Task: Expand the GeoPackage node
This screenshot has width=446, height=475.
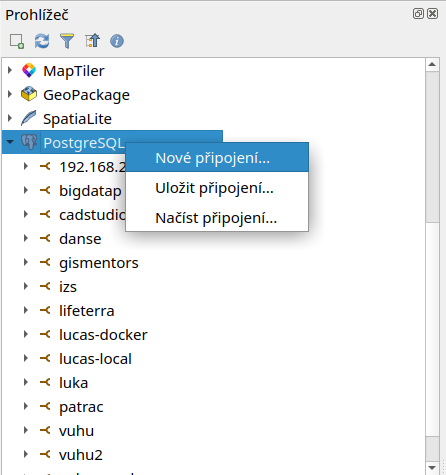Action: point(10,94)
